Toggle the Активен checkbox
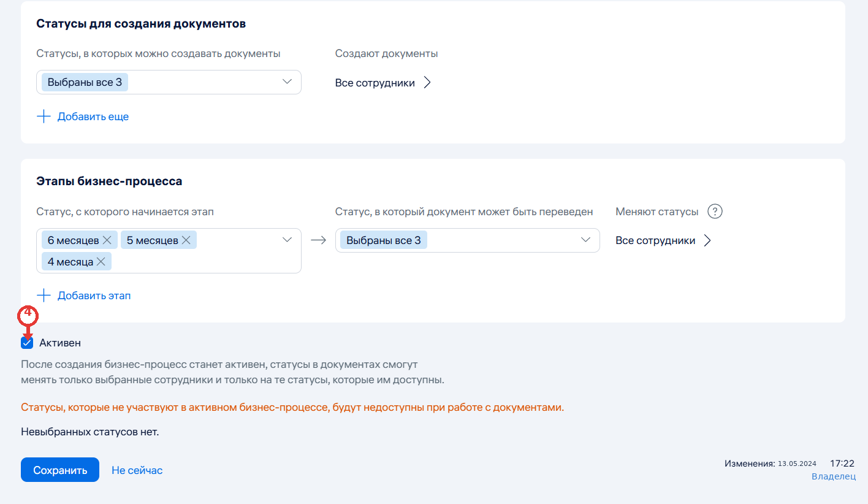Screen dimensions: 868x504 click(27, 343)
